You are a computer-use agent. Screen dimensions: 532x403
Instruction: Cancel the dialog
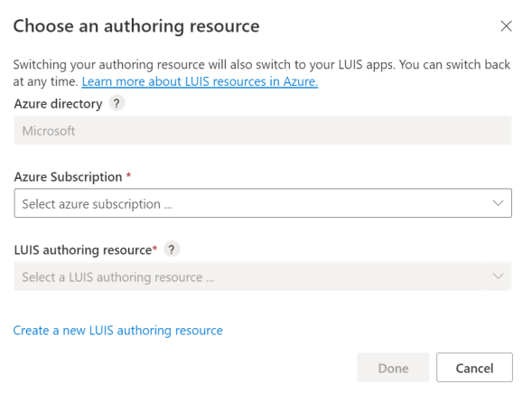[474, 368]
